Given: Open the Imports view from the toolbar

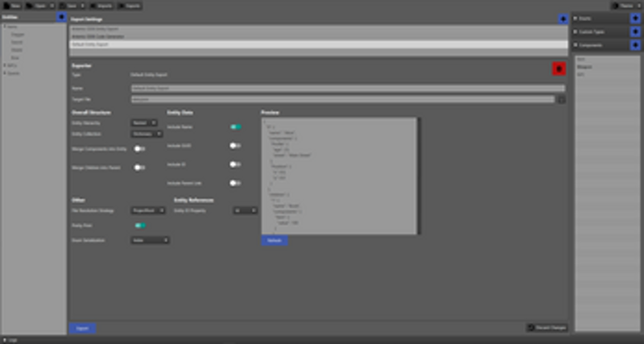Looking at the screenshot, I should [x=101, y=6].
